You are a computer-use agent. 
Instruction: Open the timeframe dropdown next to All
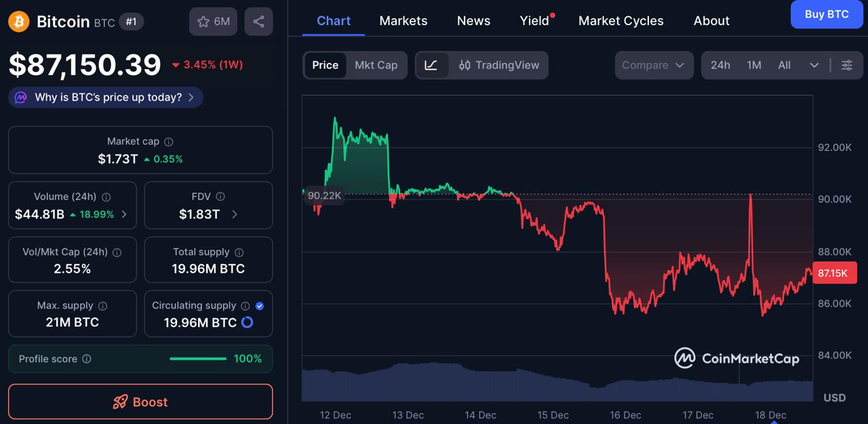click(x=814, y=65)
